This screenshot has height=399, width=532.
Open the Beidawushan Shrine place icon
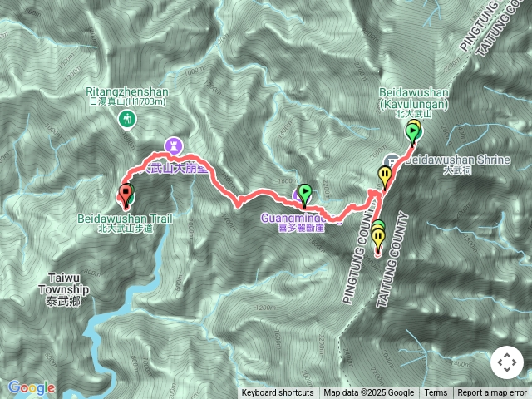pos(392,161)
